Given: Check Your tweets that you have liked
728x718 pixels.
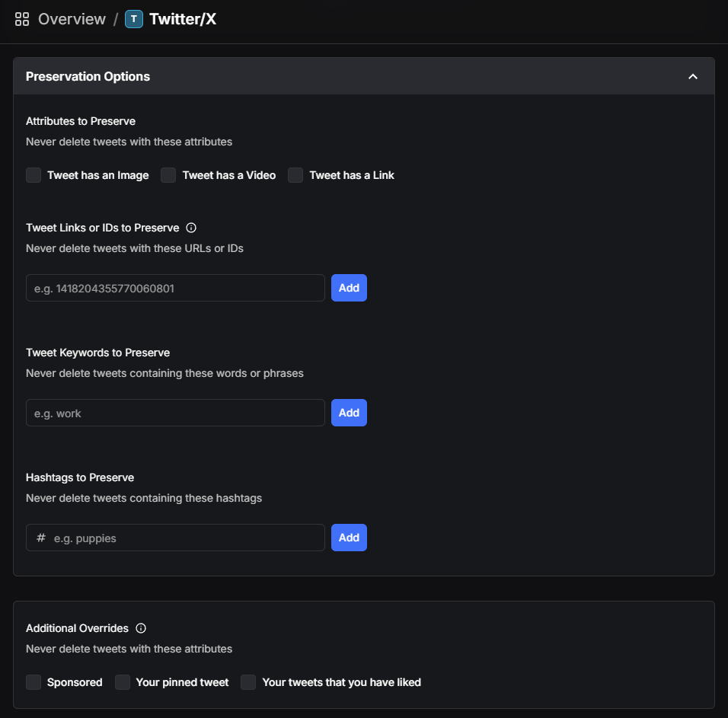Looking at the screenshot, I should [x=248, y=682].
